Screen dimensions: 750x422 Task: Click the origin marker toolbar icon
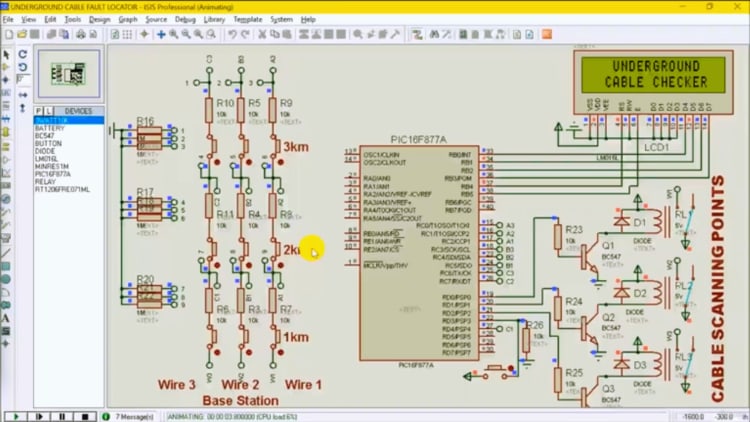point(144,34)
